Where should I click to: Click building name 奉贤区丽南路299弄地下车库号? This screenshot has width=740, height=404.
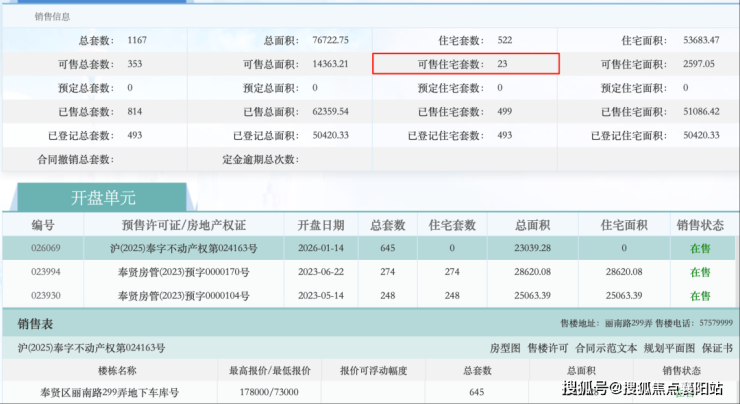[x=109, y=391]
